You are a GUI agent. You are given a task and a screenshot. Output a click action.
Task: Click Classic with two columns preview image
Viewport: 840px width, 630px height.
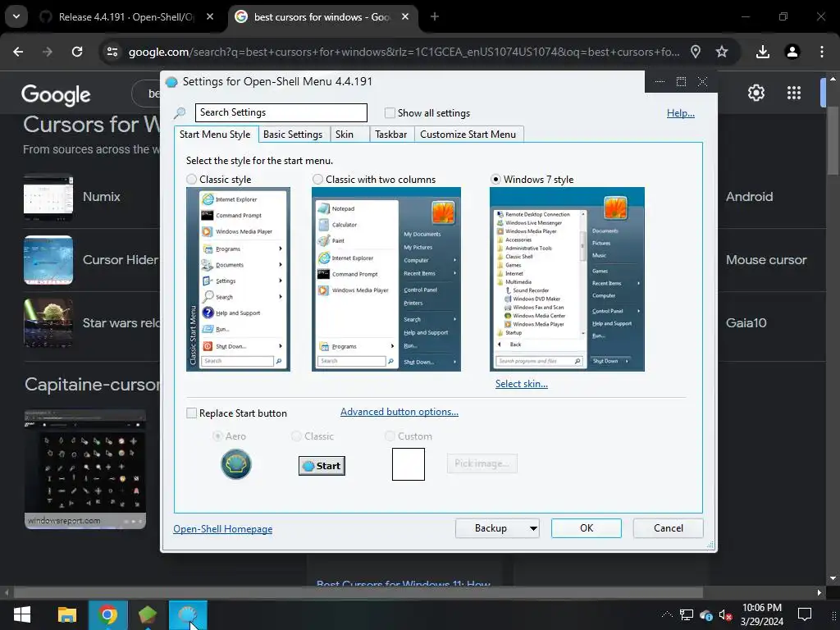coord(386,279)
